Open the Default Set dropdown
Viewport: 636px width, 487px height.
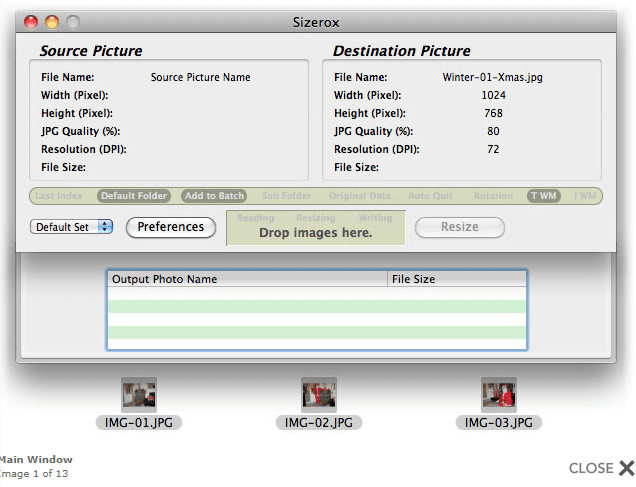click(x=72, y=227)
